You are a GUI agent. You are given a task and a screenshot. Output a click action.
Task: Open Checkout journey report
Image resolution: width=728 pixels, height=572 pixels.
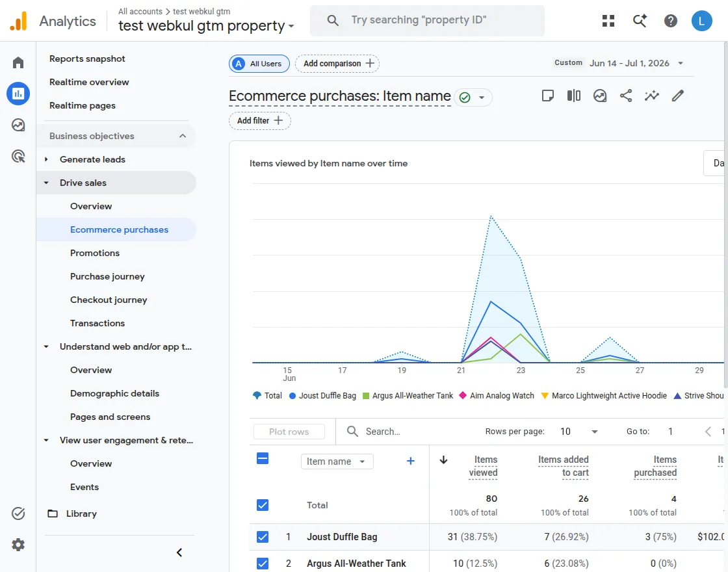click(109, 300)
